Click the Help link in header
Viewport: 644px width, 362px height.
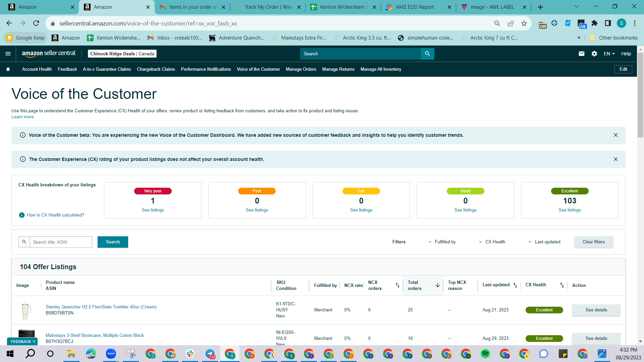(626, 54)
